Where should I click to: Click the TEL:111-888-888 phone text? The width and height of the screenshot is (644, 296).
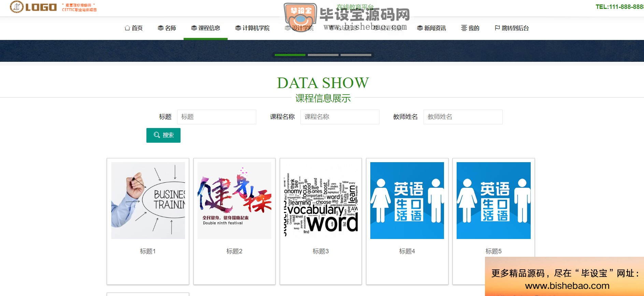620,7
